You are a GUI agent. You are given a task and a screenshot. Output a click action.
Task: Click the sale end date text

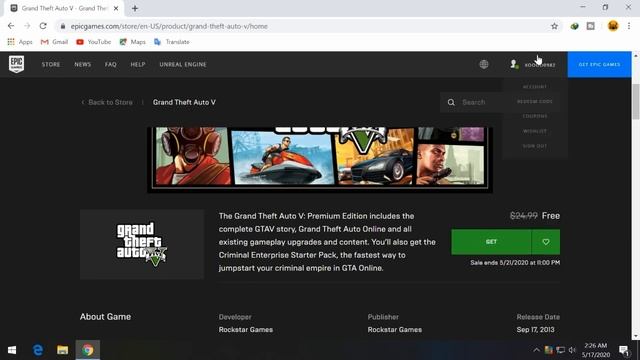click(515, 263)
